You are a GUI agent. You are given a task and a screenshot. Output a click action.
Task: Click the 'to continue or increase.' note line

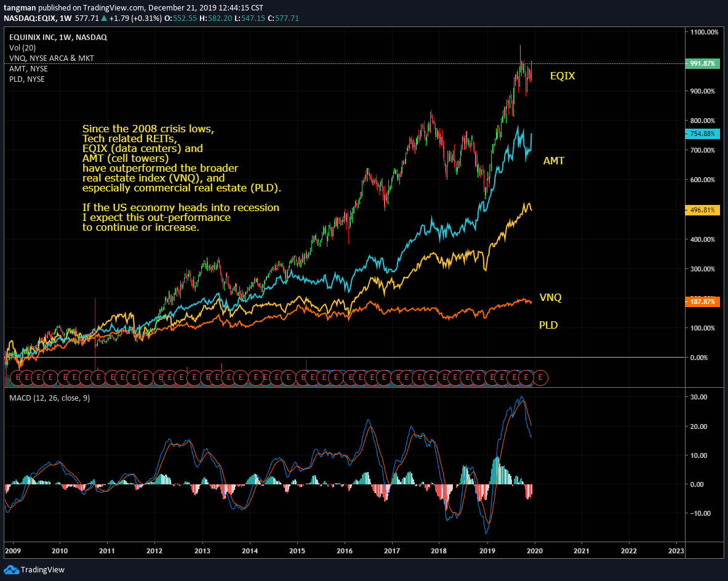point(141,227)
